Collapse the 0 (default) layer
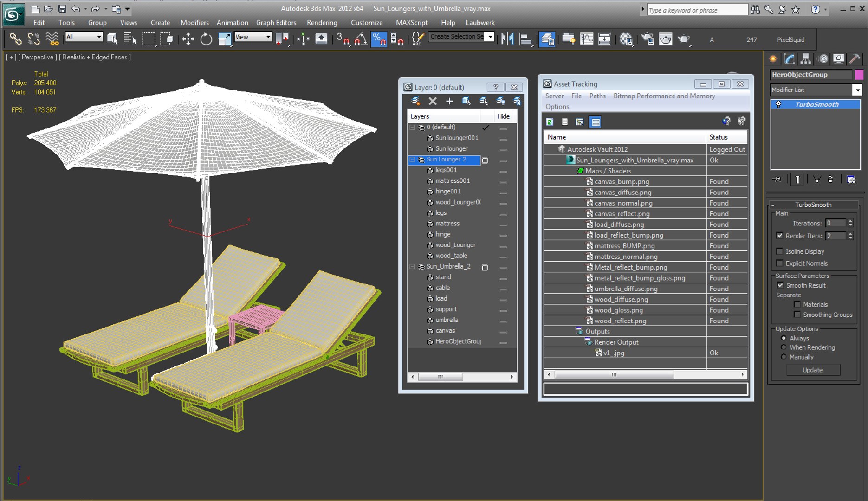The height and width of the screenshot is (501, 868). coord(412,127)
